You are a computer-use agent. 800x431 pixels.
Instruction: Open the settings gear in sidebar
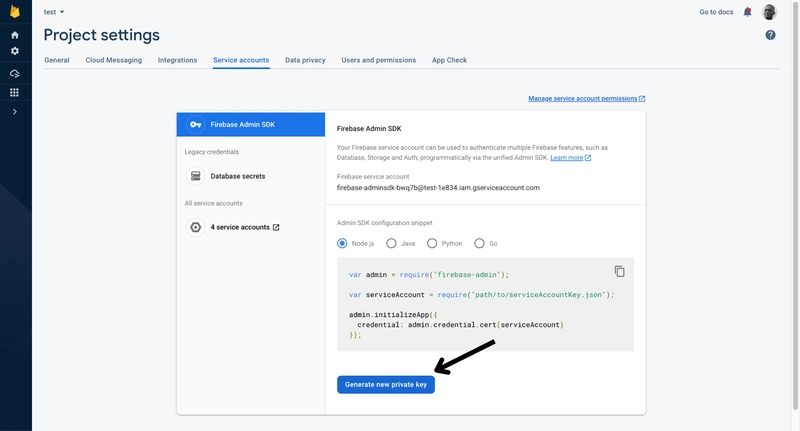click(x=15, y=51)
